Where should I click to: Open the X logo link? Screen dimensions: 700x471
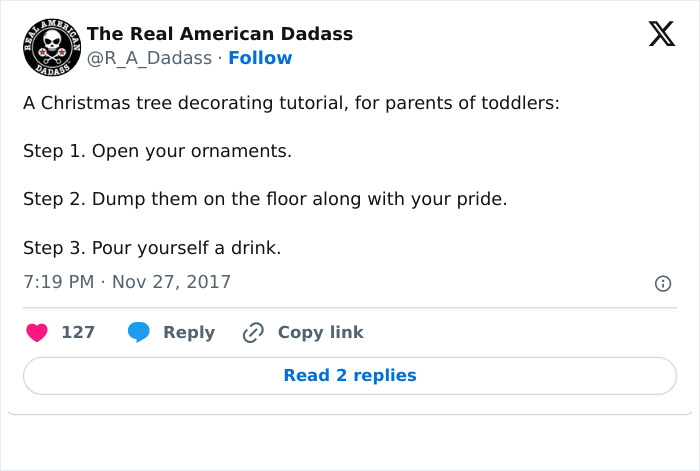(x=661, y=35)
